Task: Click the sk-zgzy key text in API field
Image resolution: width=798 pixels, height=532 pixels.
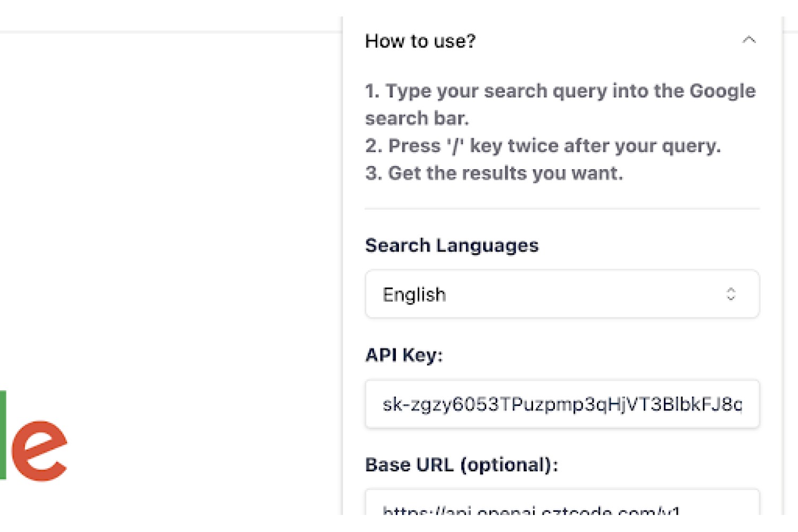Action: point(562,404)
